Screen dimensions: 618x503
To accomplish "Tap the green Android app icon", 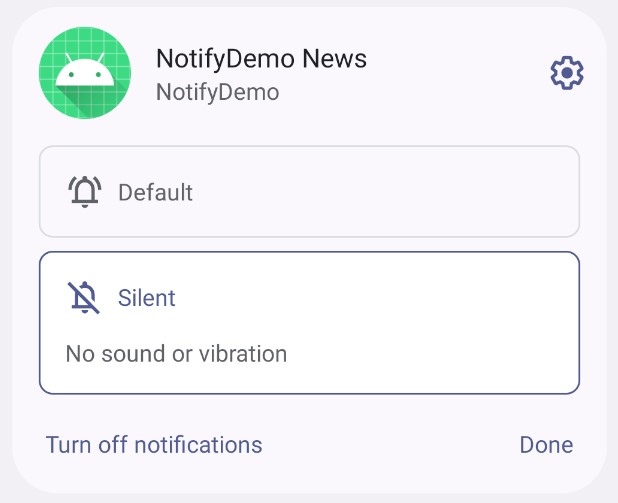I will pos(85,73).
